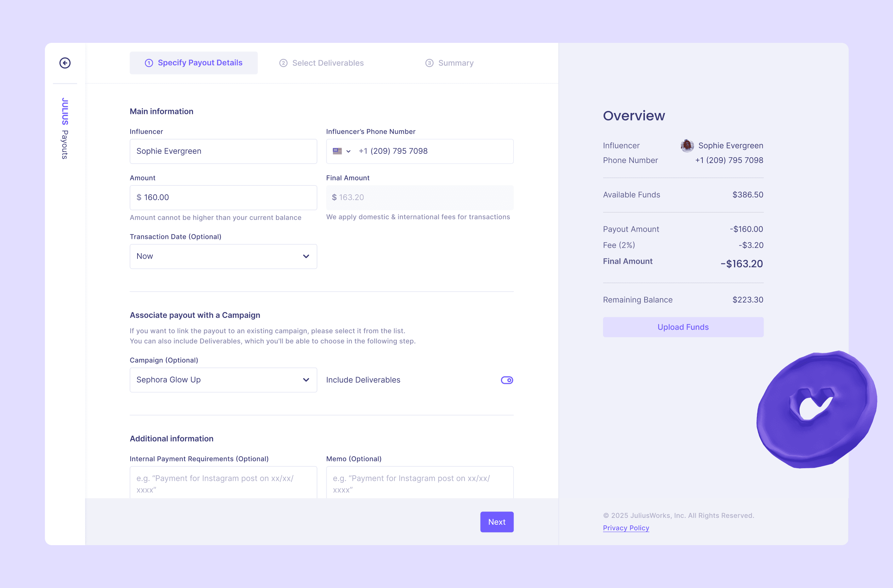Click the back arrow icon
893x588 pixels.
pyautogui.click(x=65, y=63)
